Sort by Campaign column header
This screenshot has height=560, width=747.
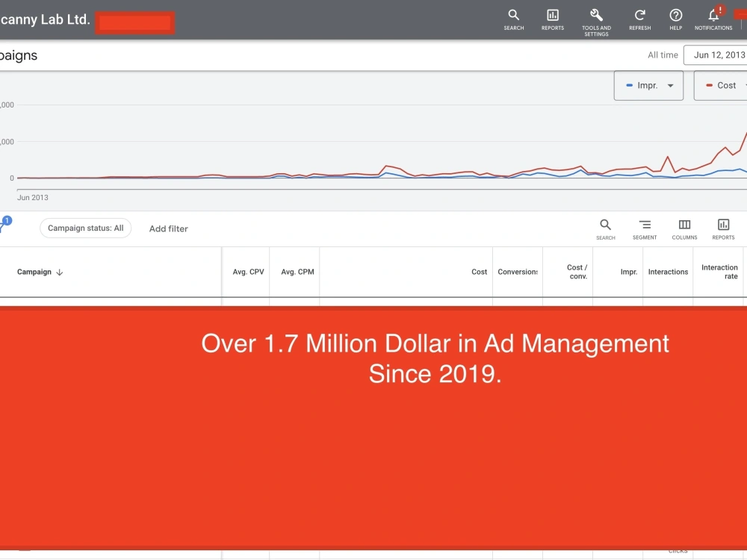[34, 272]
